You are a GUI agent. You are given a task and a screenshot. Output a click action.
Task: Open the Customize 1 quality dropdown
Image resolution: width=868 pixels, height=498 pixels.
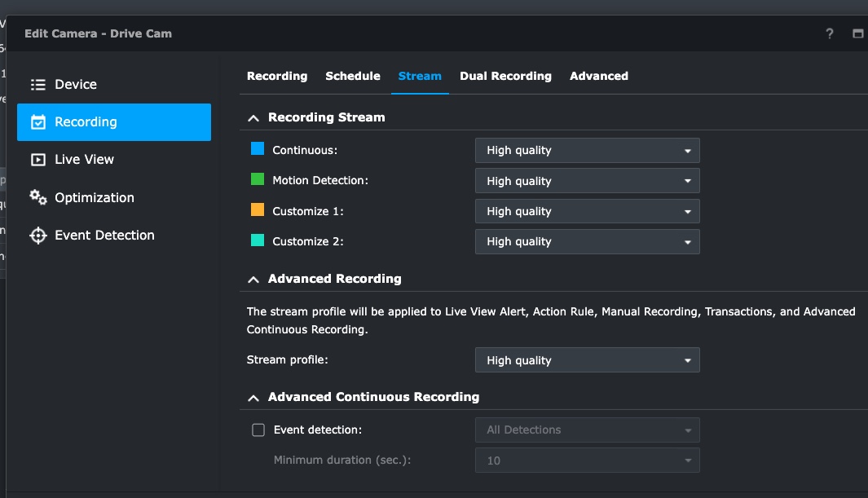coord(587,211)
